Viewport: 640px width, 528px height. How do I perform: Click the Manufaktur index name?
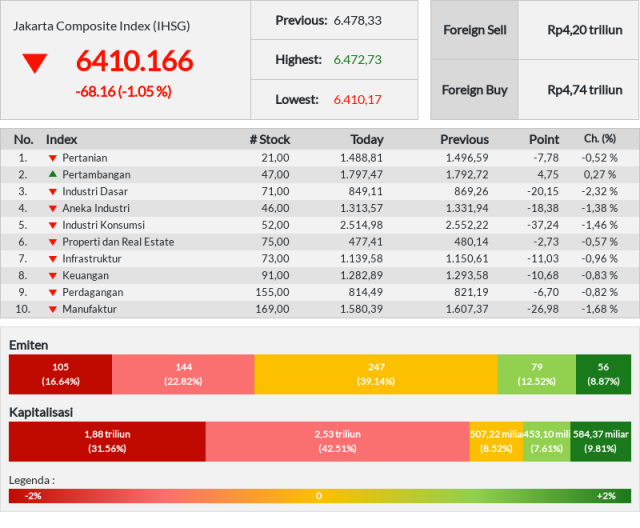(x=89, y=309)
